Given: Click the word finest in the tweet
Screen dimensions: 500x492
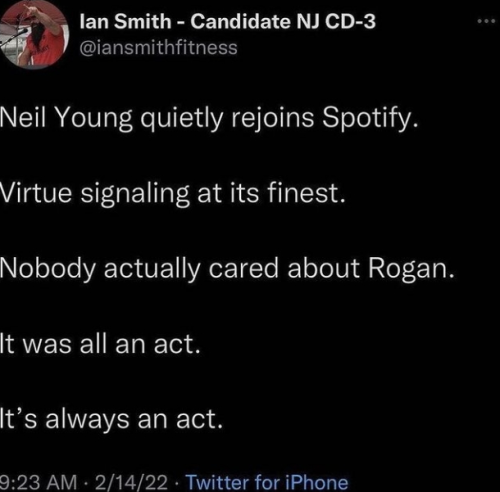Looking at the screenshot, I should pos(306,194).
